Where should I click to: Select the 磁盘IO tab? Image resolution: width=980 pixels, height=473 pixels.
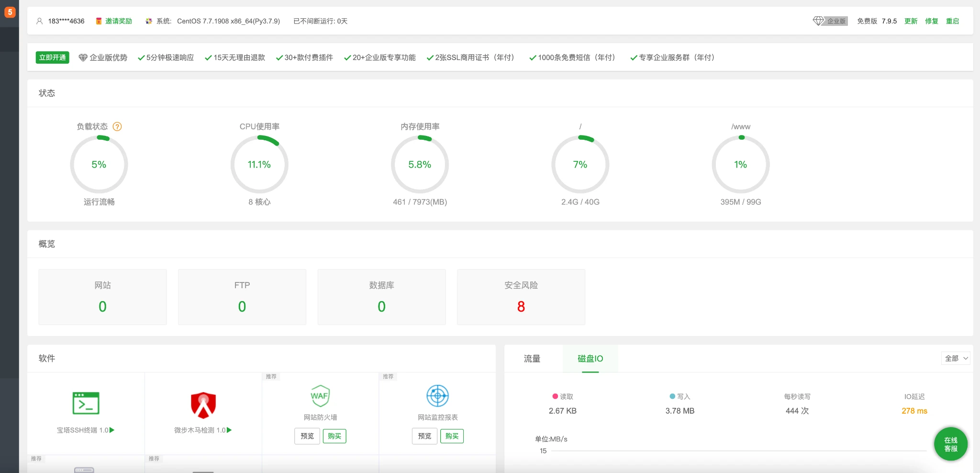[x=590, y=359]
